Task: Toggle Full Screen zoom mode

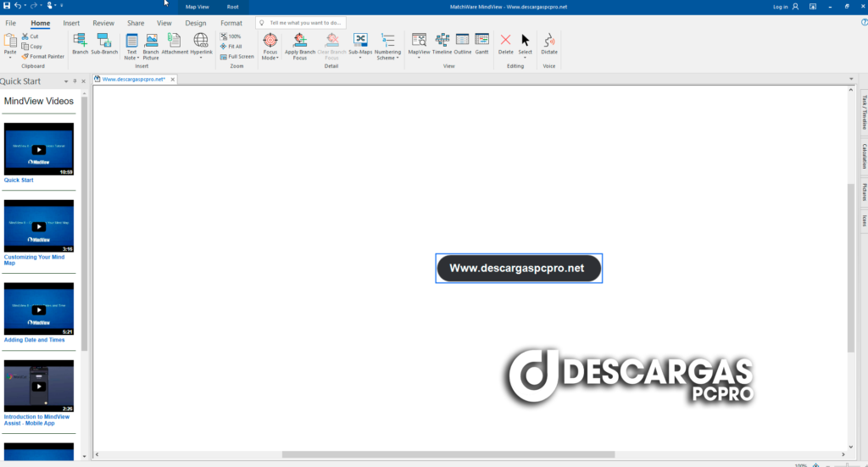Action: [x=236, y=57]
